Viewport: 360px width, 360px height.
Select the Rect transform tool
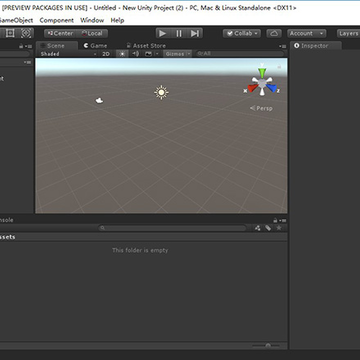point(10,33)
